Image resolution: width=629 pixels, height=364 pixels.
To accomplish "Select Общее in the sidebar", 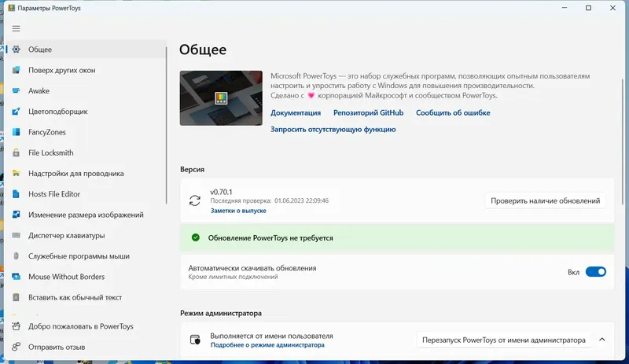I will (86, 50).
